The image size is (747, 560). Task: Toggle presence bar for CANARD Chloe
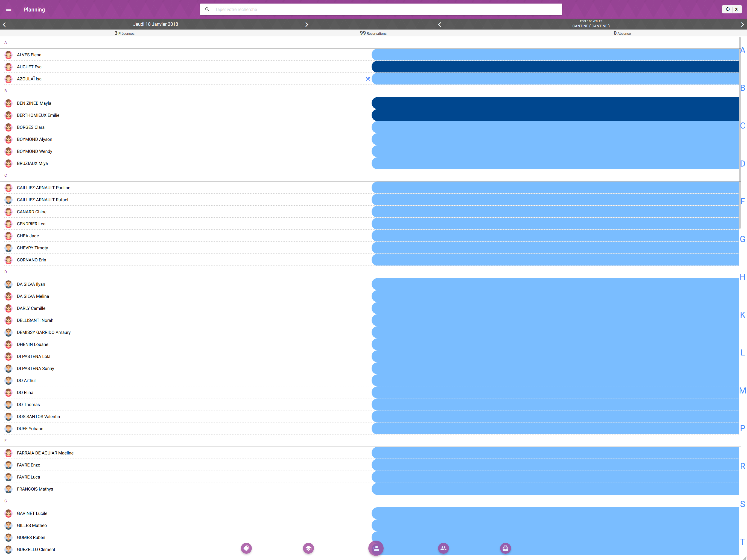coord(555,212)
